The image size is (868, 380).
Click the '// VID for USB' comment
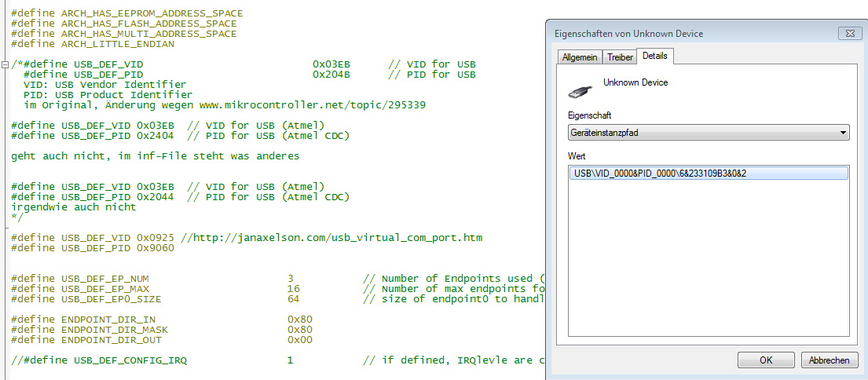point(432,64)
